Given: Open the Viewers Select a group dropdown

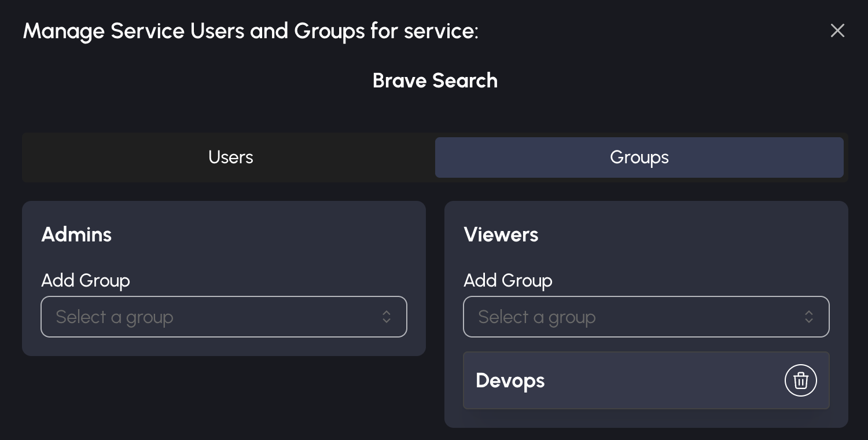Looking at the screenshot, I should [646, 317].
